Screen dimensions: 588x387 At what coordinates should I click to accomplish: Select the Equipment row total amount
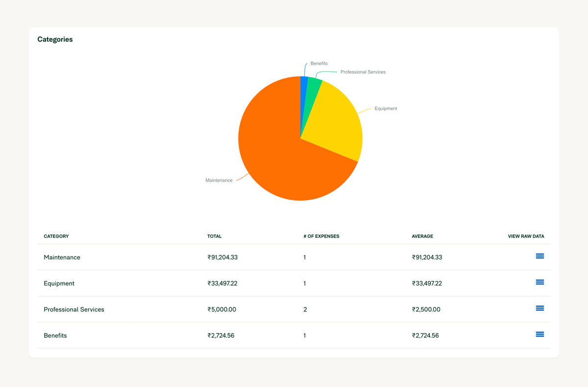[x=223, y=283]
